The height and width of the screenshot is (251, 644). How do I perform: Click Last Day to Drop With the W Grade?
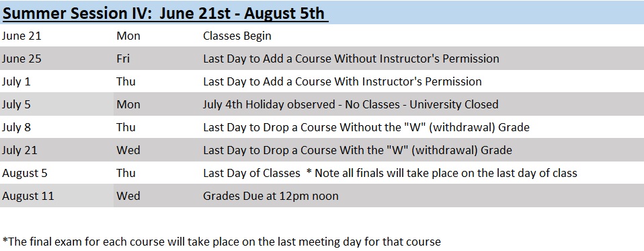tap(358, 150)
